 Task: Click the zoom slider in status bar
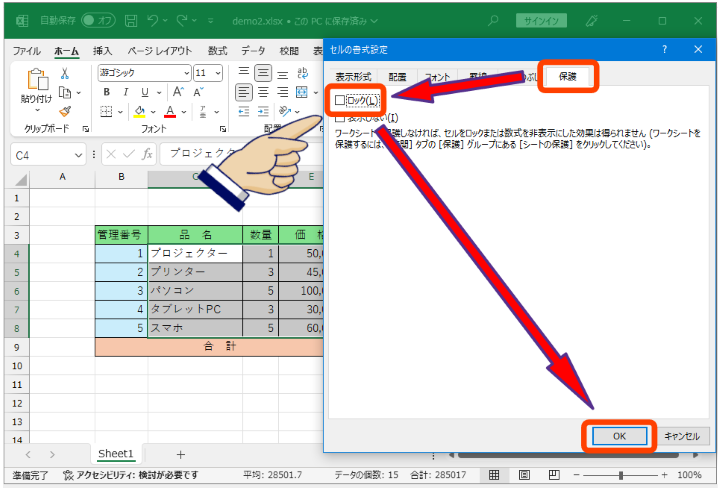coord(621,475)
